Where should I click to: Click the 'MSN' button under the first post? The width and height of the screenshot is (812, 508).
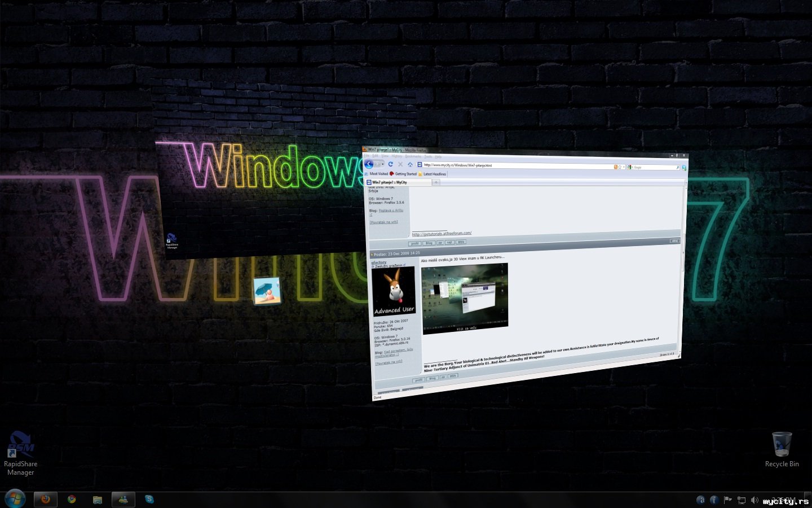[461, 242]
